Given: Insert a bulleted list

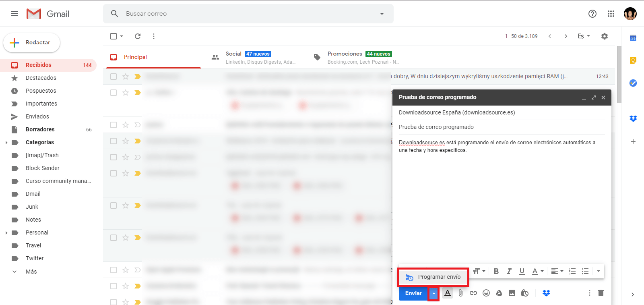Looking at the screenshot, I should [x=585, y=271].
